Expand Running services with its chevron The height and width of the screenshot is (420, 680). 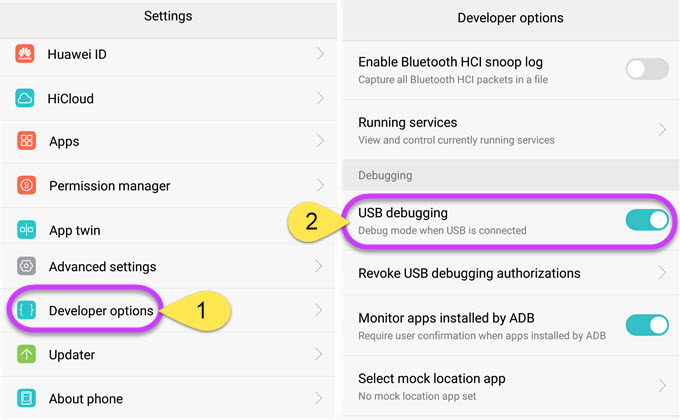[662, 130]
